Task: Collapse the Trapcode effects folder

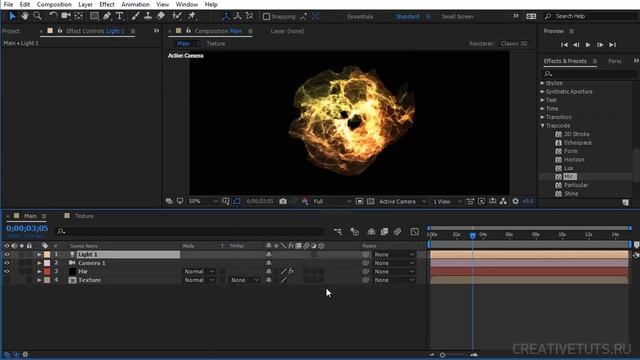Action: point(542,126)
